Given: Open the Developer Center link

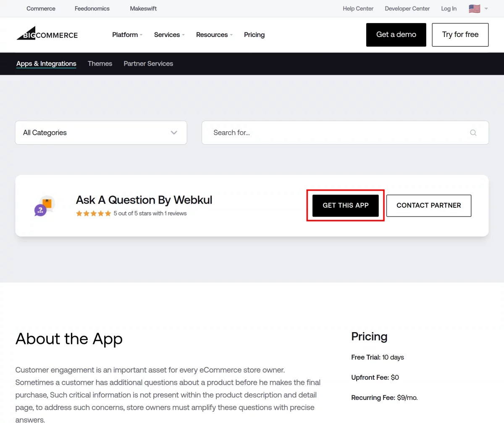Looking at the screenshot, I should 407,8.
